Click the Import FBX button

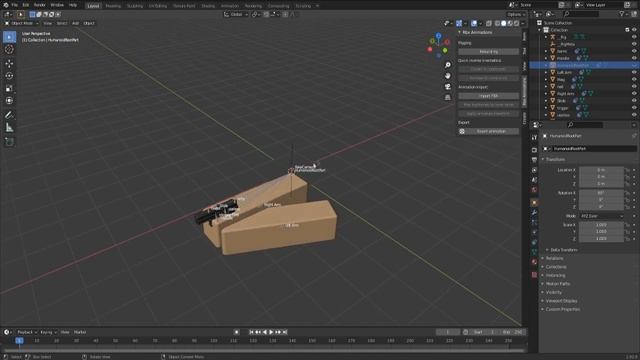pyautogui.click(x=489, y=96)
